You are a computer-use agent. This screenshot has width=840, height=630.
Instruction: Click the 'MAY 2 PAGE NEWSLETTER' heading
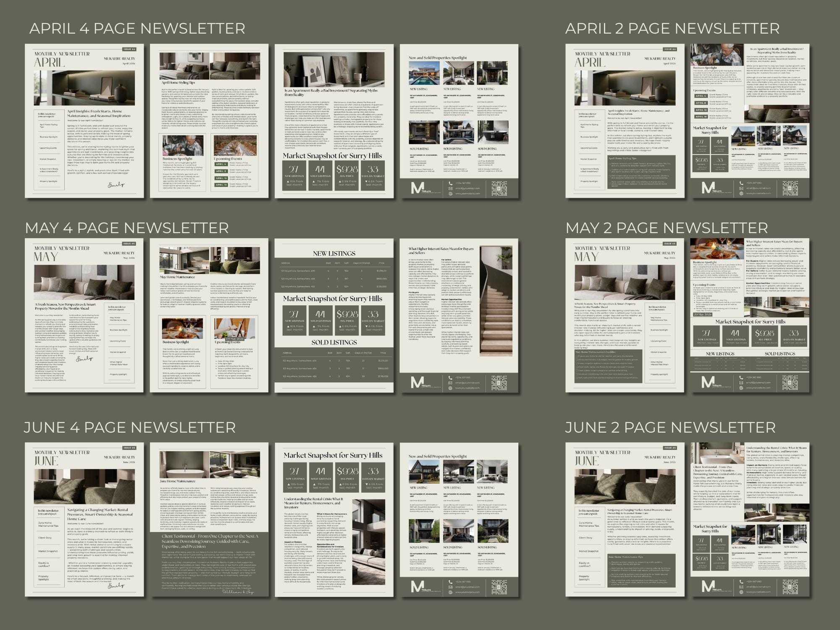tap(667, 228)
